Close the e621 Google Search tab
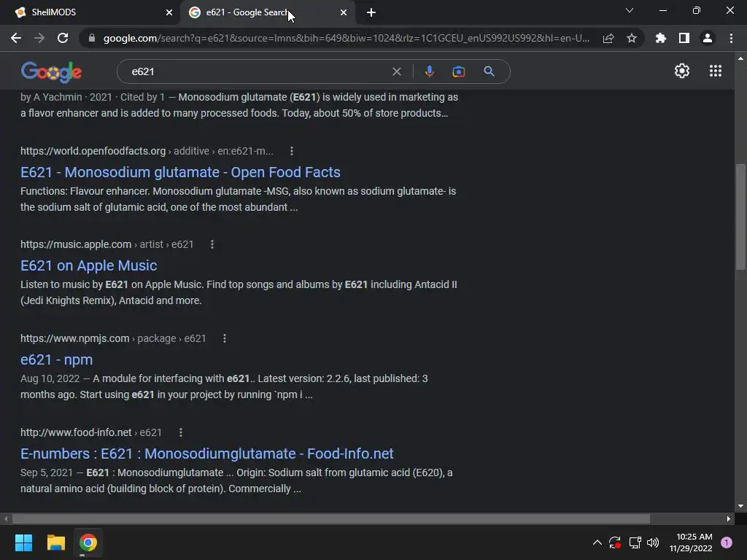Viewport: 747px width, 560px height. click(x=344, y=12)
